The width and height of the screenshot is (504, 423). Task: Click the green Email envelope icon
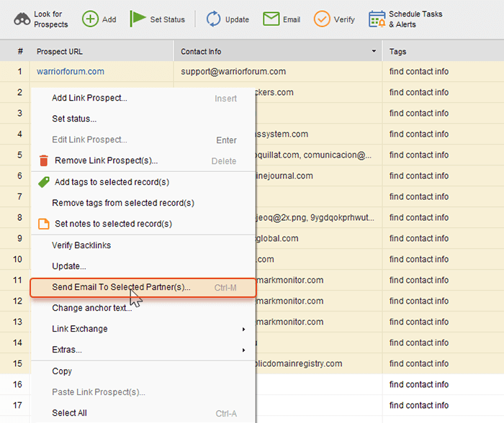click(271, 19)
